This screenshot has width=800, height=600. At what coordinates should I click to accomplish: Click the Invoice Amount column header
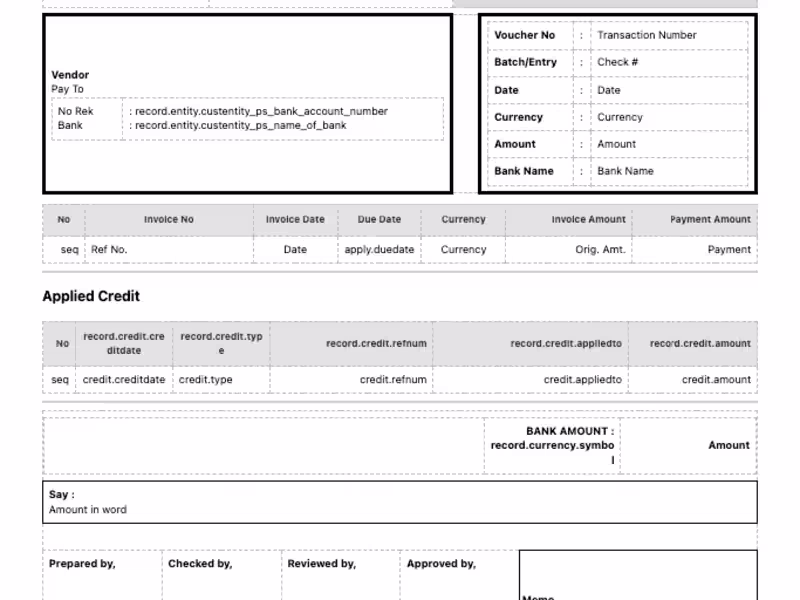click(568, 219)
